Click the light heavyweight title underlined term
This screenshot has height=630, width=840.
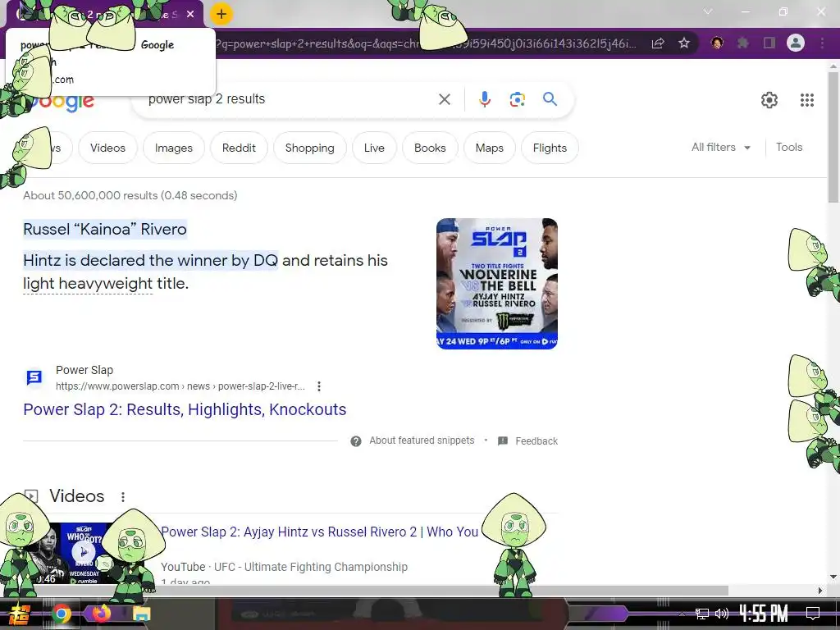(x=88, y=283)
